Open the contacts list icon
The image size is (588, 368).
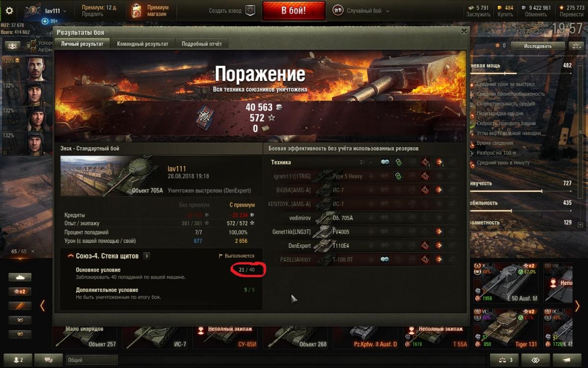click(x=18, y=360)
